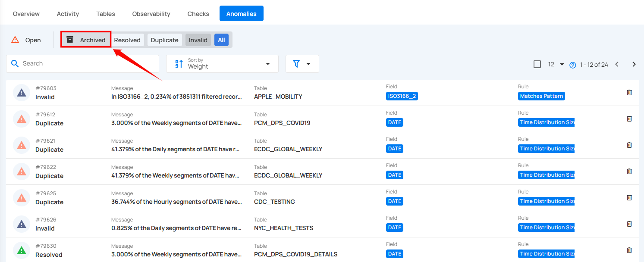Delete anomaly #79622
The image size is (644, 262).
(x=629, y=171)
